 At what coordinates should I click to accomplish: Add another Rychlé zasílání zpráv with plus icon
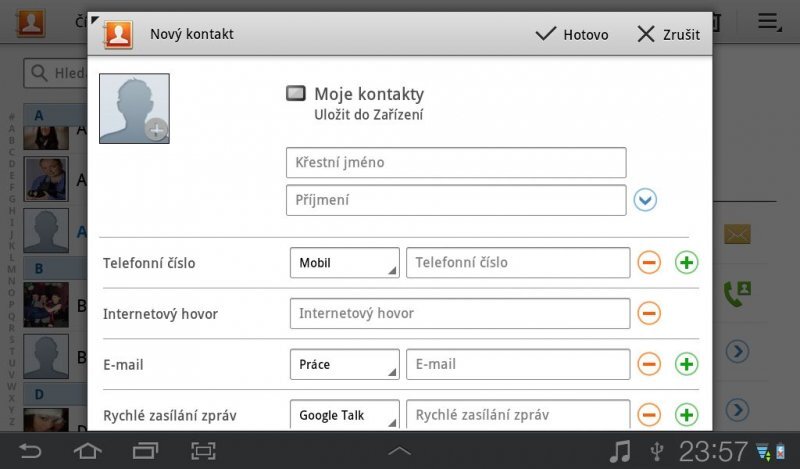pos(686,415)
